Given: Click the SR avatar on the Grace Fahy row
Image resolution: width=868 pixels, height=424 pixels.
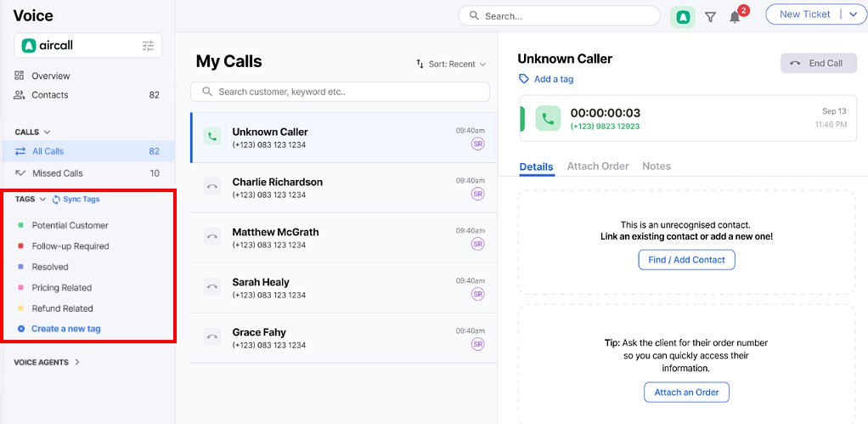Looking at the screenshot, I should tap(477, 344).
